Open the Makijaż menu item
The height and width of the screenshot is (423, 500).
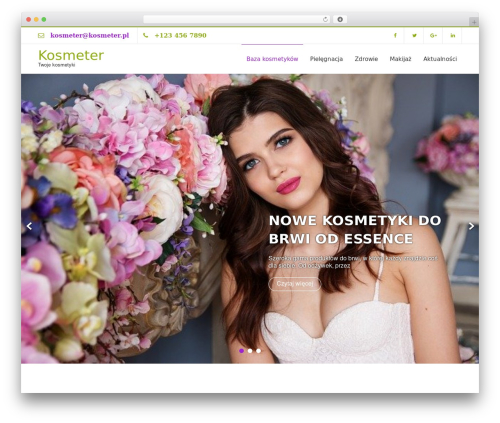400,59
